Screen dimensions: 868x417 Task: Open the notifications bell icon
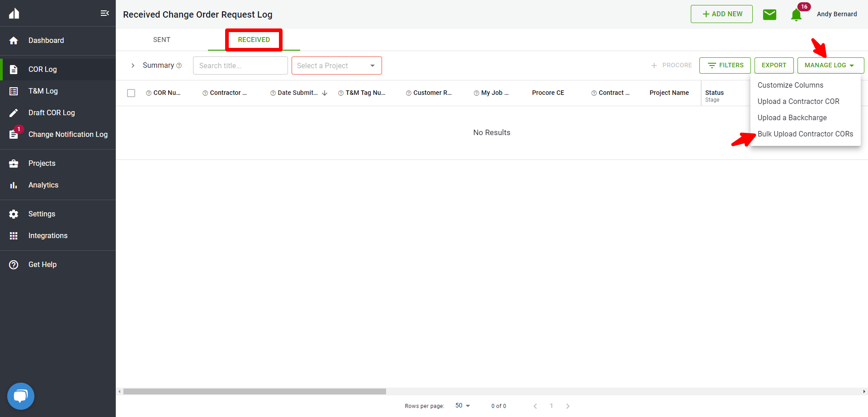(796, 15)
